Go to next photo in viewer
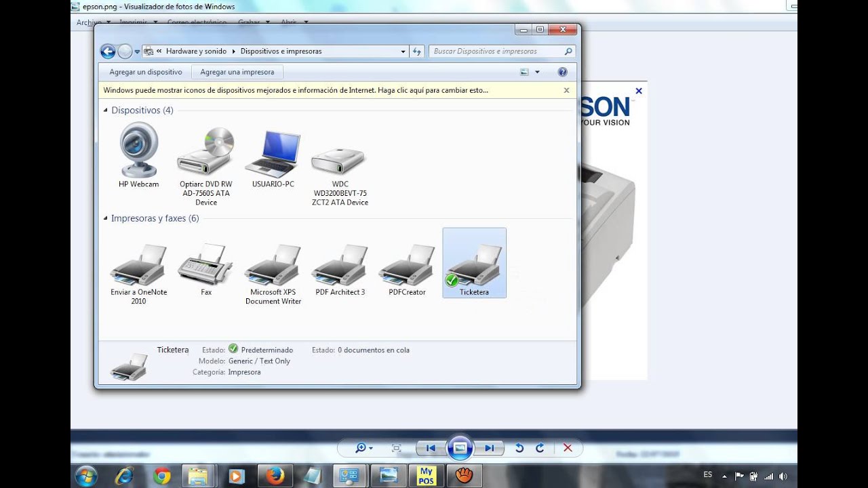Screen dimensions: 868x488 [489, 448]
